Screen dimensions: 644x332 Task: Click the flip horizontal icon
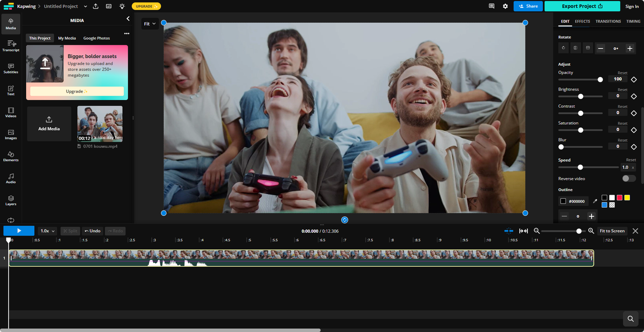point(576,48)
